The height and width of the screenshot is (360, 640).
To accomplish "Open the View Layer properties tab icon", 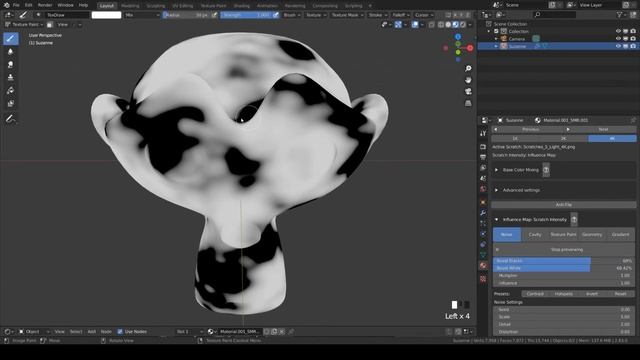I will pos(483,168).
